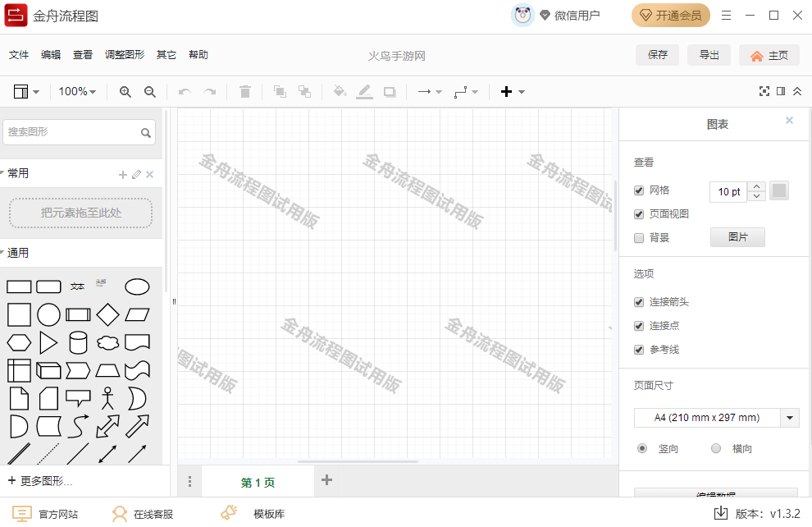The image size is (812, 527).
Task: Toggle the 连接箭头 checkbox
Action: point(639,302)
